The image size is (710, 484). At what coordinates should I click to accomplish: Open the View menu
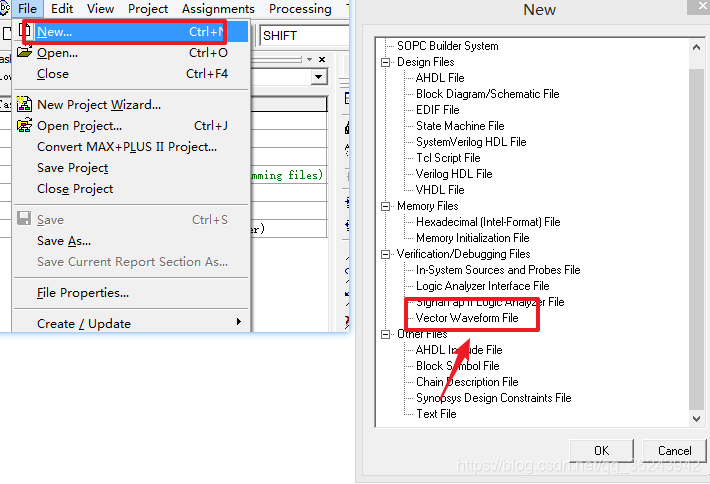pyautogui.click(x=101, y=9)
